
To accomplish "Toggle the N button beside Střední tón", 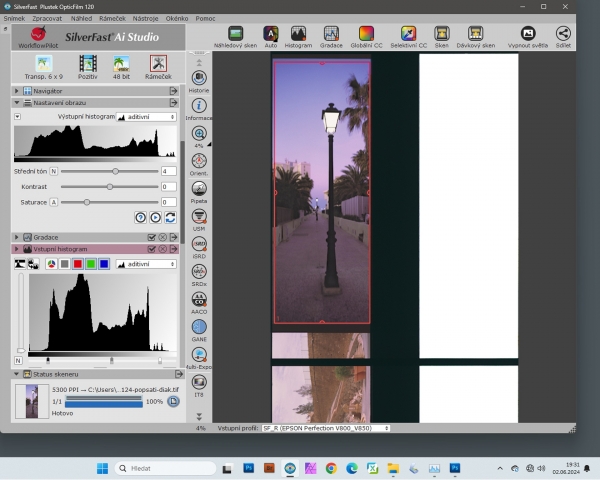I will 54,171.
